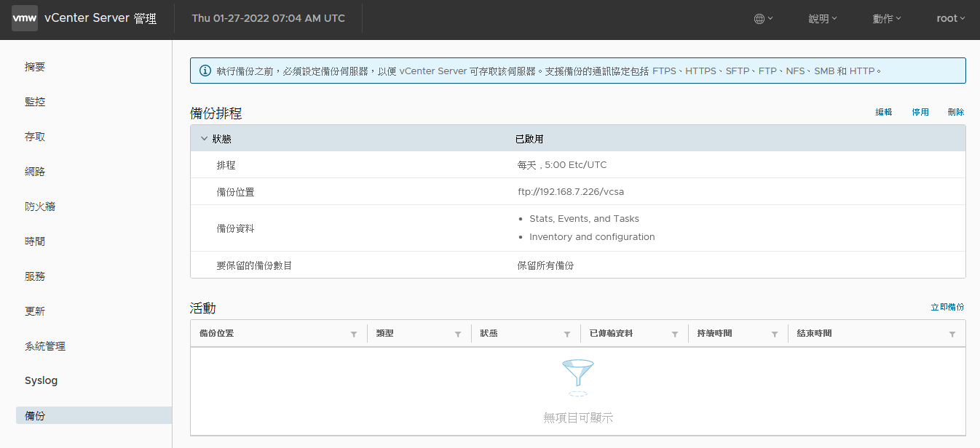Select 備份 in sidebar
Viewport: 980px width, 448px height.
click(94, 415)
